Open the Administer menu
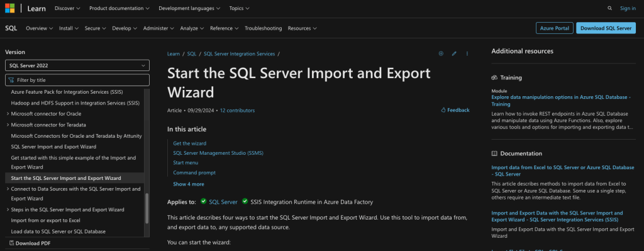The width and height of the screenshot is (644, 251). (158, 28)
